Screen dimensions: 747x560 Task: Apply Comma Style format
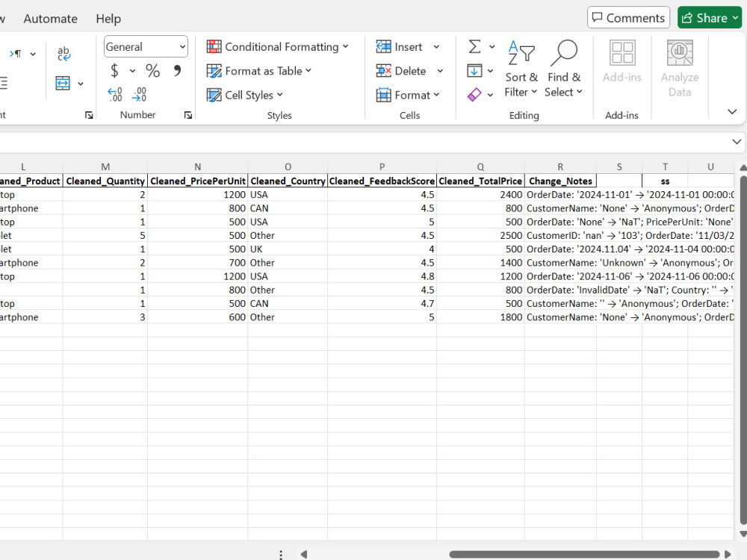click(177, 70)
